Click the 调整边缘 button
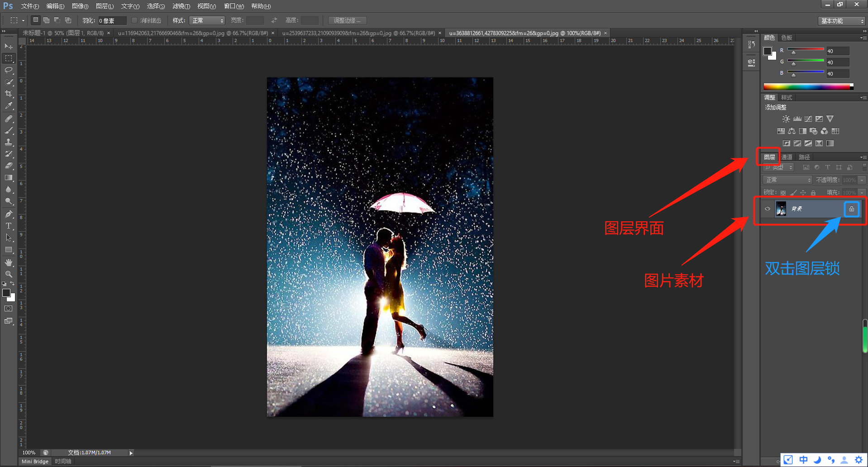 (x=347, y=20)
